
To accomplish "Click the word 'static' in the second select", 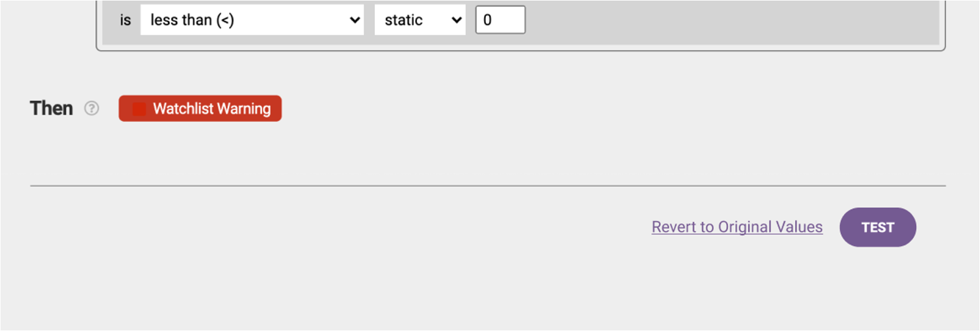I will click(x=404, y=20).
